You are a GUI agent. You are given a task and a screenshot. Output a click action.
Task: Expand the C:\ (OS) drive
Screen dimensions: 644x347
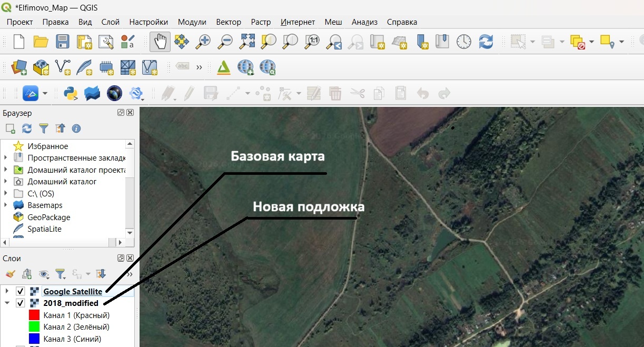(6, 193)
